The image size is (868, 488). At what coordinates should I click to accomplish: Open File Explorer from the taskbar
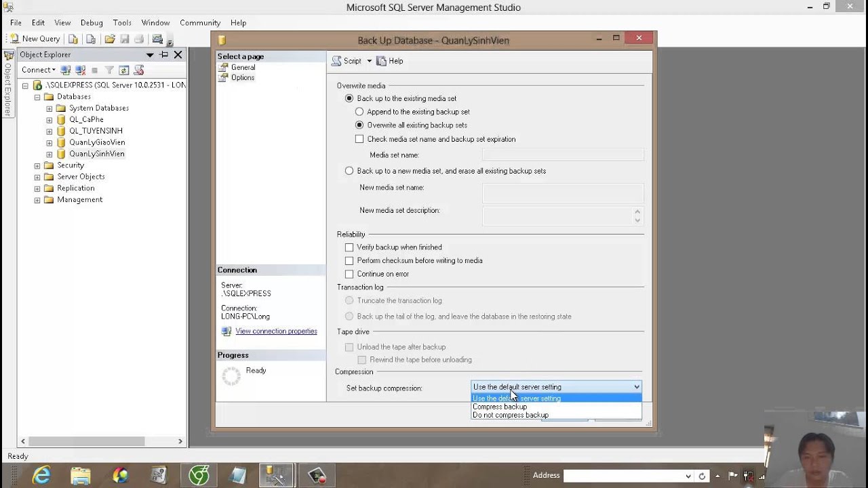81,476
